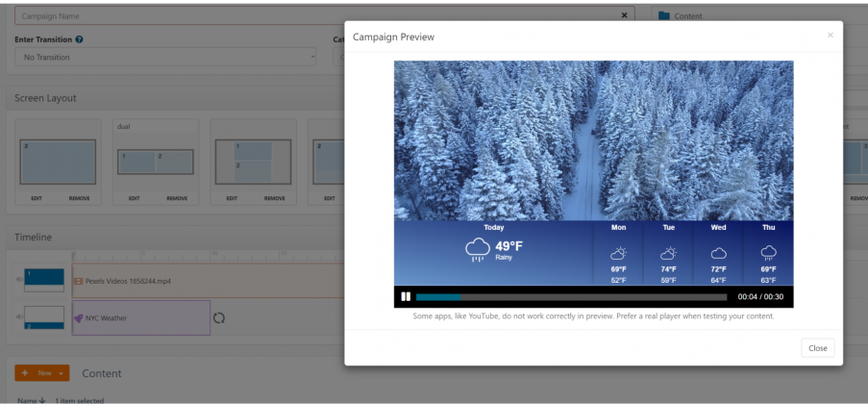The height and width of the screenshot is (404, 868).
Task: Click the 49°F temperature text
Action: click(x=508, y=246)
